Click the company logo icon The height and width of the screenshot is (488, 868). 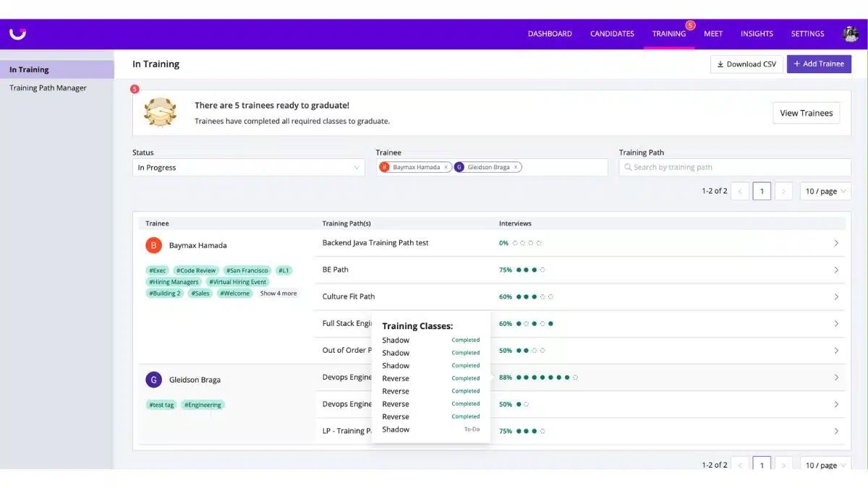click(17, 33)
